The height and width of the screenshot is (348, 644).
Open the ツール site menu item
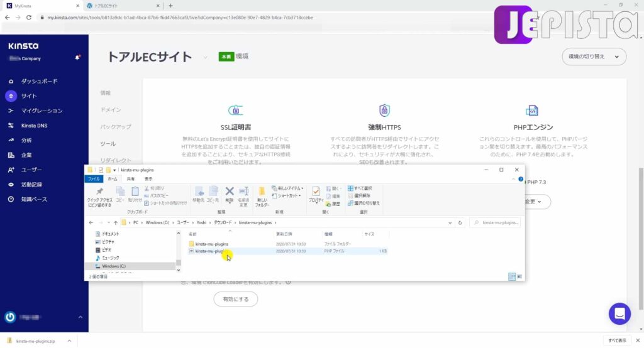[108, 144]
